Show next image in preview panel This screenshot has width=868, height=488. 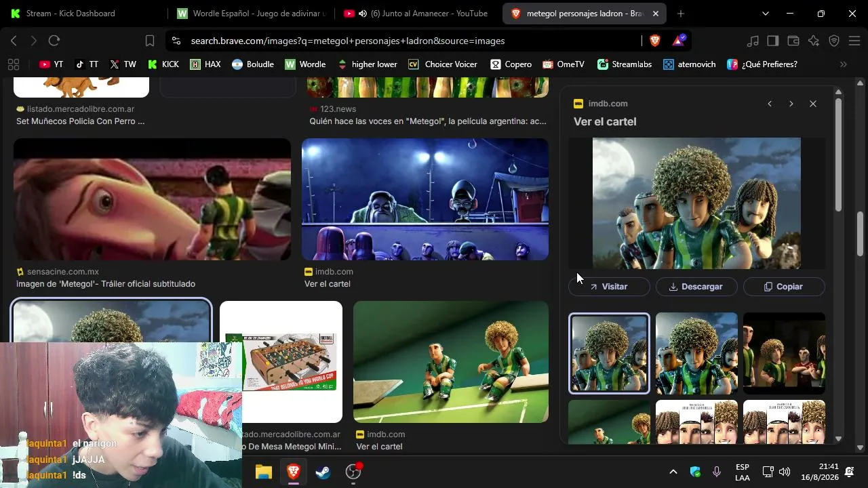(x=791, y=104)
